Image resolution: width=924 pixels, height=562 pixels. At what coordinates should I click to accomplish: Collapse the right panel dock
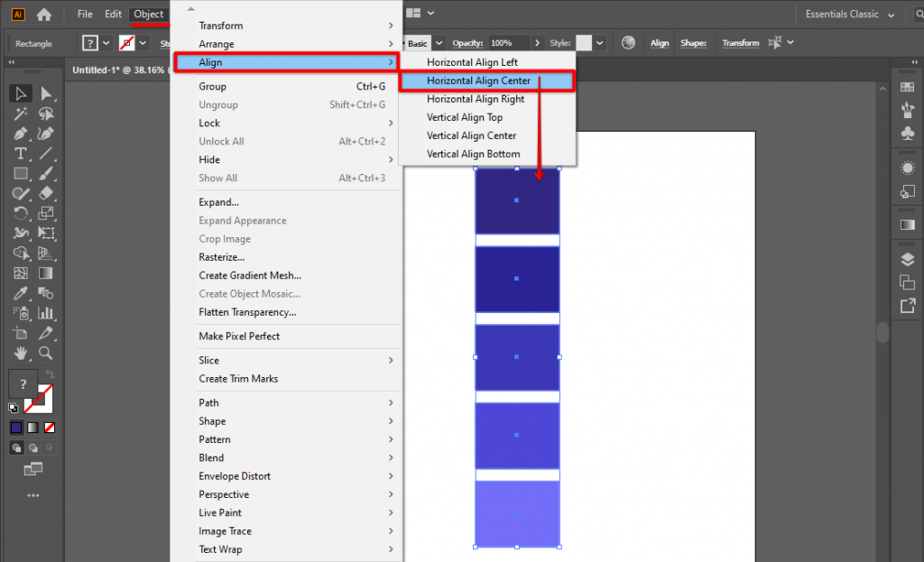(x=913, y=62)
